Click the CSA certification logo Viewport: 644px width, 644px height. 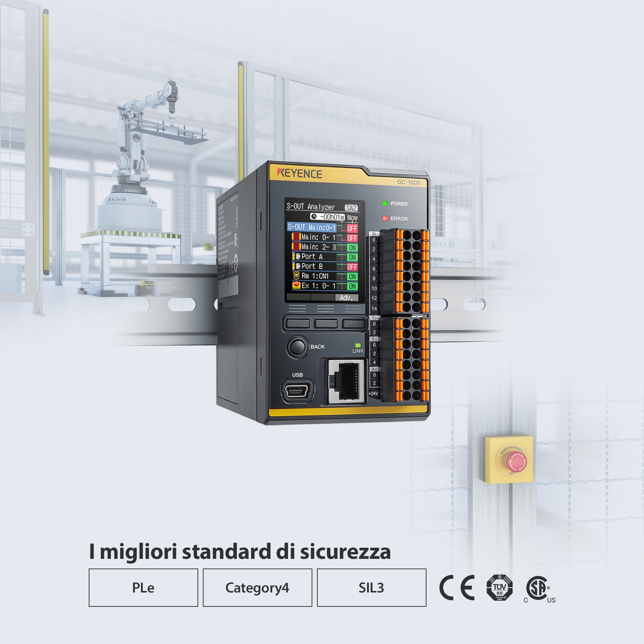click(538, 588)
